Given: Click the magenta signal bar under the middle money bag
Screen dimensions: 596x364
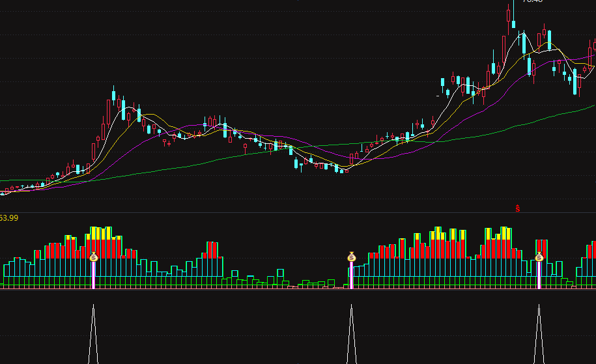Looking at the screenshot, I should pos(352,275).
